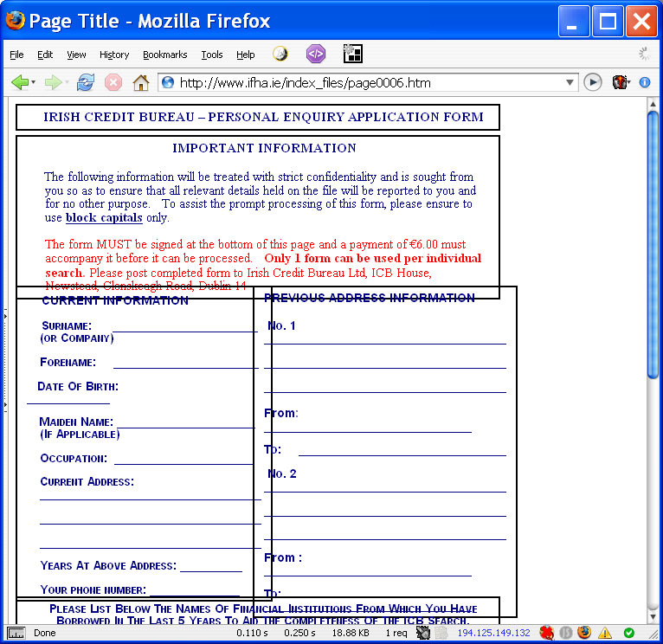
Task: Reload the current page
Action: point(86,82)
